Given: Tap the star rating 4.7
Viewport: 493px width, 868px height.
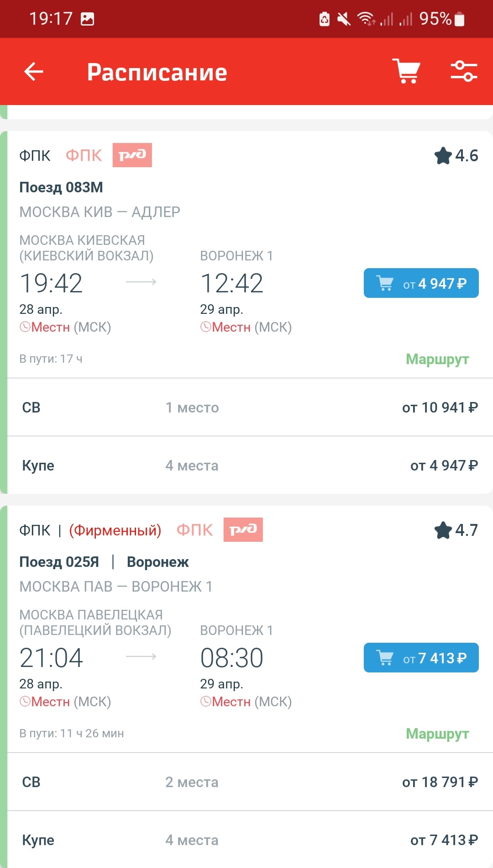Looking at the screenshot, I should pyautogui.click(x=456, y=530).
